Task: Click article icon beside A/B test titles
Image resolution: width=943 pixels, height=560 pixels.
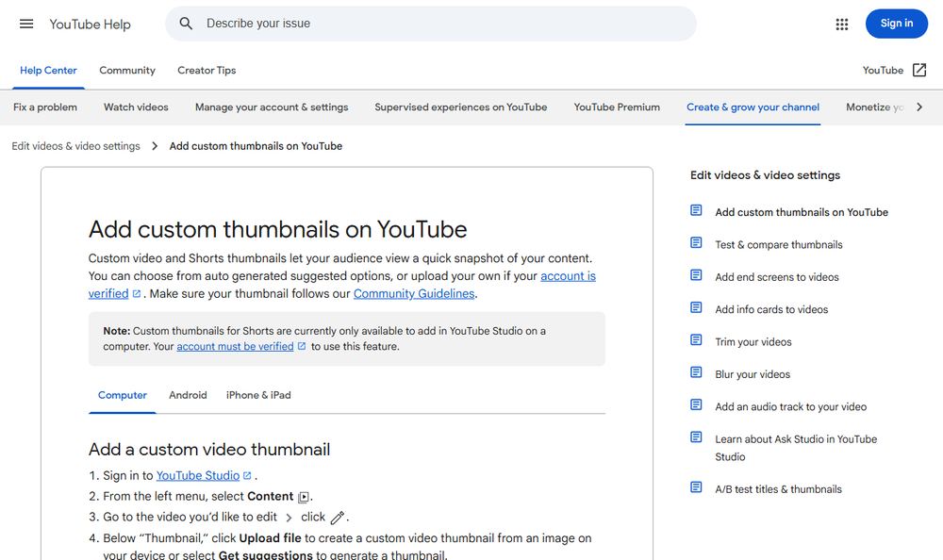Action: (696, 487)
